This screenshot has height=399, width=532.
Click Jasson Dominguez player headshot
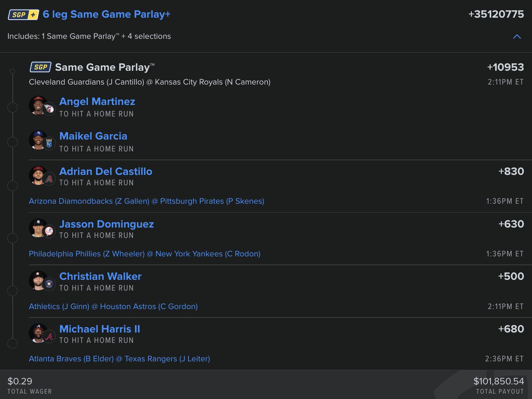click(x=38, y=227)
